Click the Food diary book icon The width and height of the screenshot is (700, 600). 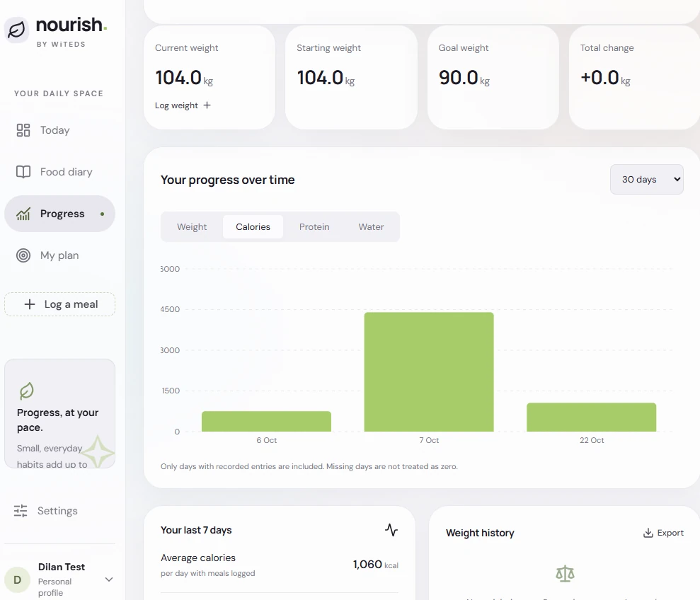coord(23,172)
